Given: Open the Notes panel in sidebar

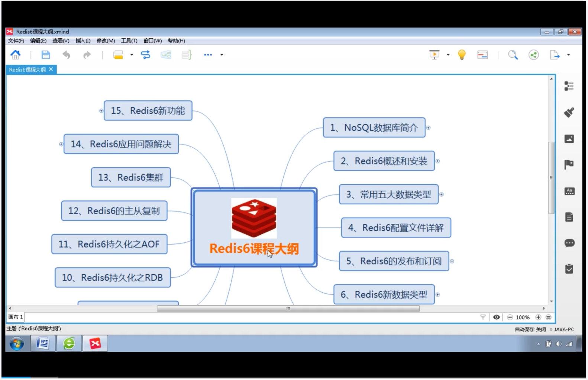Looking at the screenshot, I should click(x=569, y=217).
